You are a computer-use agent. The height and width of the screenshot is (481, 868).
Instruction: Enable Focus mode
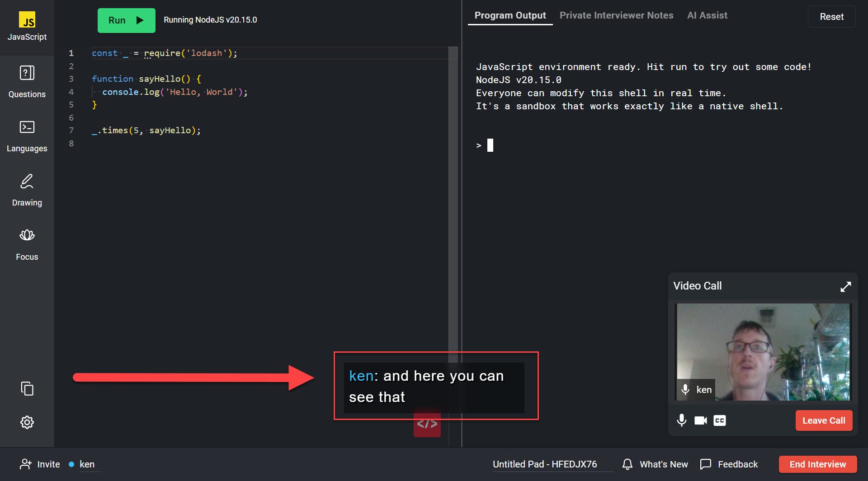click(x=27, y=244)
